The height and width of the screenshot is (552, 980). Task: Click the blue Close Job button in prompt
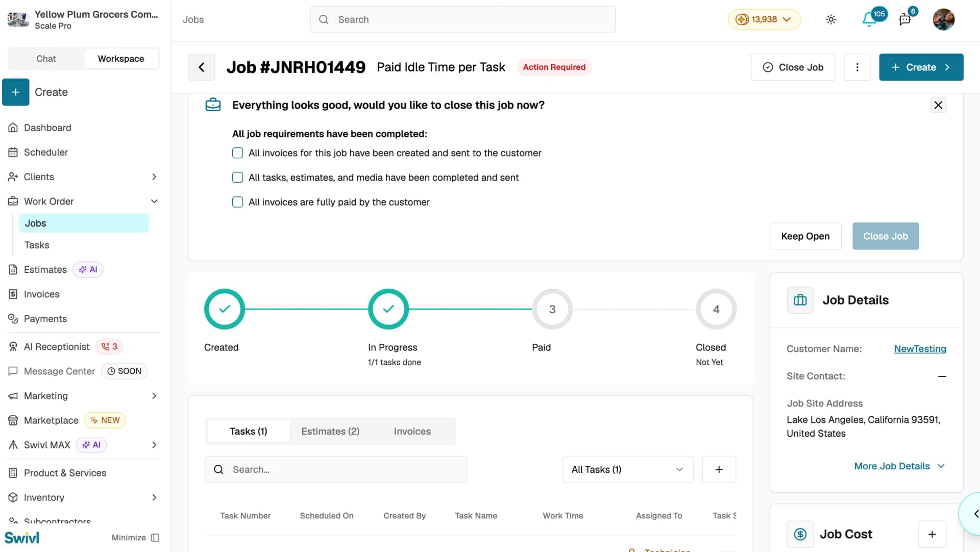pyautogui.click(x=886, y=236)
